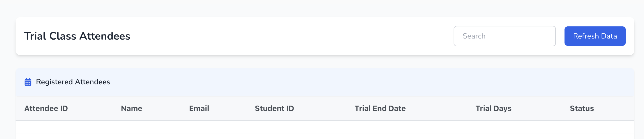Sort table by Name column header
Screen dimensions: 644x139
(131, 108)
